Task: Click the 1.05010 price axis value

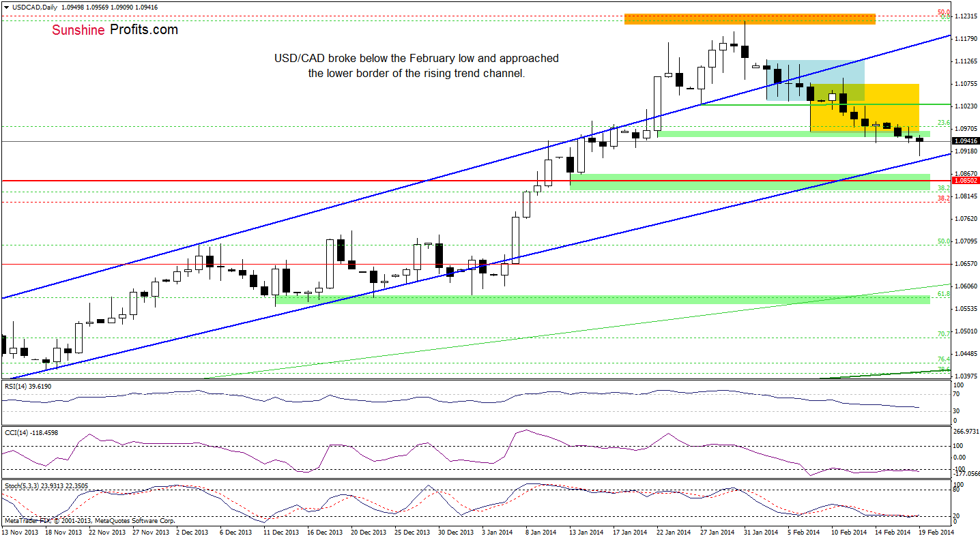Action: (966, 331)
